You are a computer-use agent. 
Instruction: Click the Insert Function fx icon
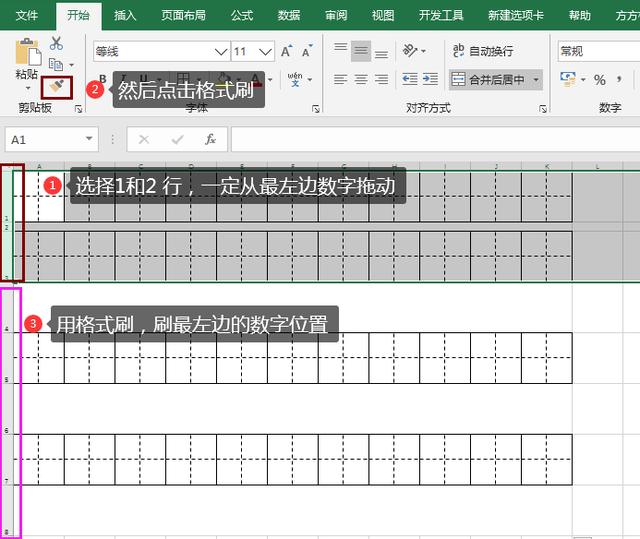tap(210, 140)
